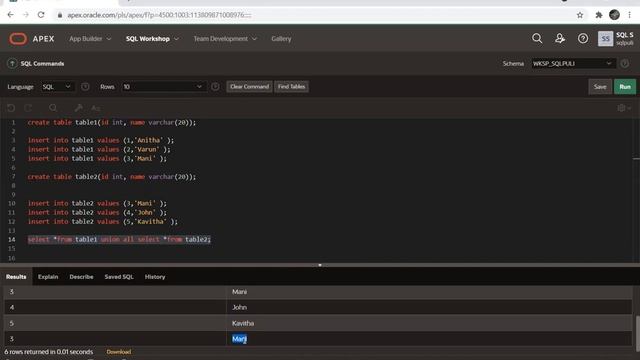Open the search icon in header
Screen dimensions: 640x360
[x=537, y=38]
